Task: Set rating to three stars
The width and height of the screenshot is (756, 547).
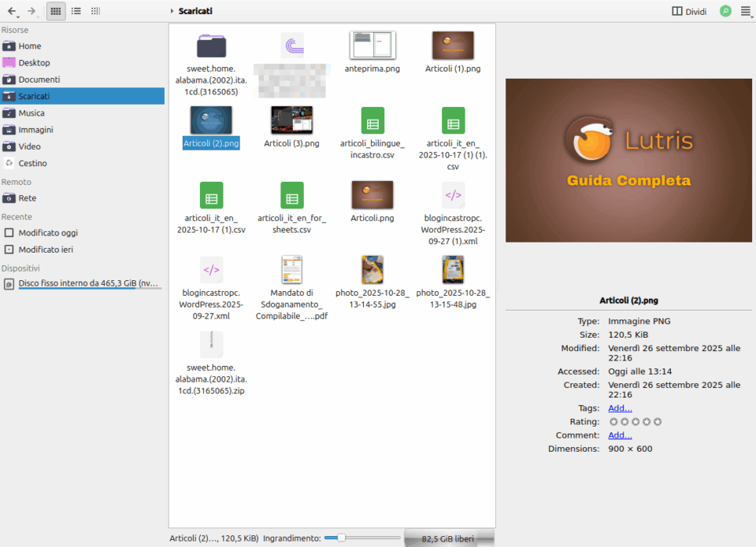Action: click(636, 422)
